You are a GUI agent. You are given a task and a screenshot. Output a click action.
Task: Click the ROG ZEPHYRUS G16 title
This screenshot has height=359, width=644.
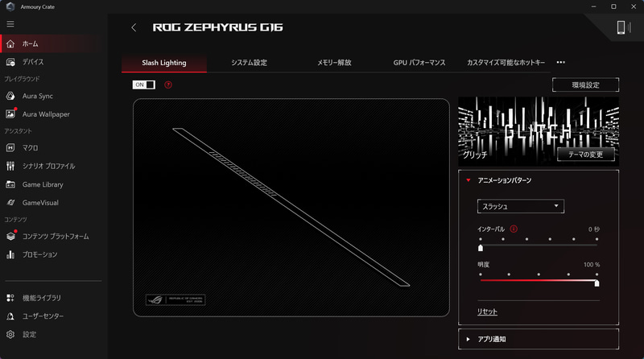217,27
